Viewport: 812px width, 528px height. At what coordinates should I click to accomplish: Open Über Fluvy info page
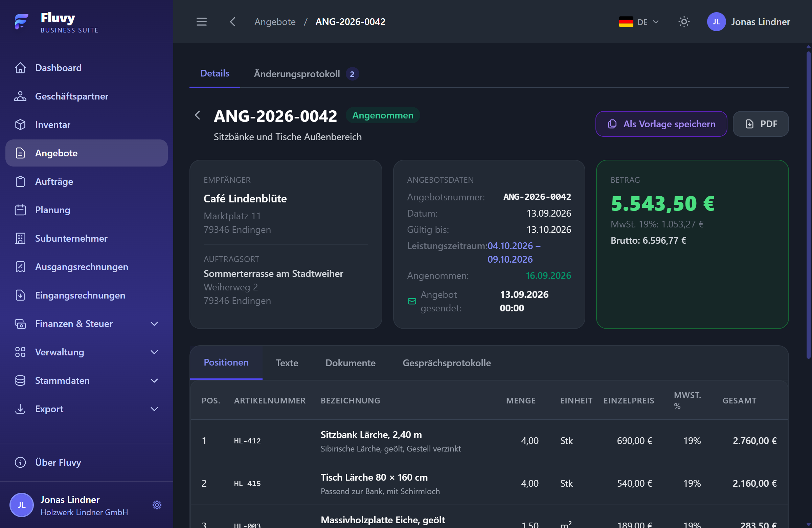pyautogui.click(x=87, y=462)
